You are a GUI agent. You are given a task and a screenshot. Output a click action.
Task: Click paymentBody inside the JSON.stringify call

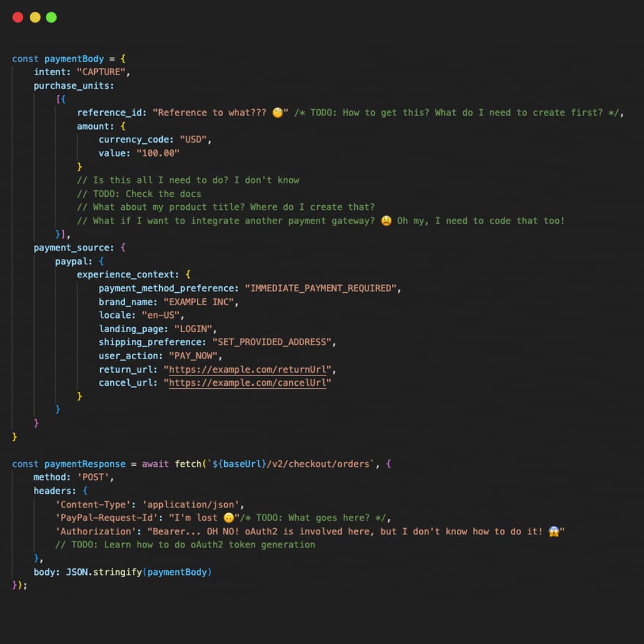pyautogui.click(x=179, y=572)
